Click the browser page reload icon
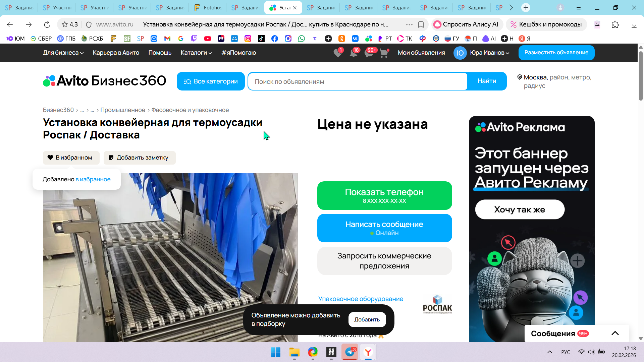644x362 pixels. (47, 24)
